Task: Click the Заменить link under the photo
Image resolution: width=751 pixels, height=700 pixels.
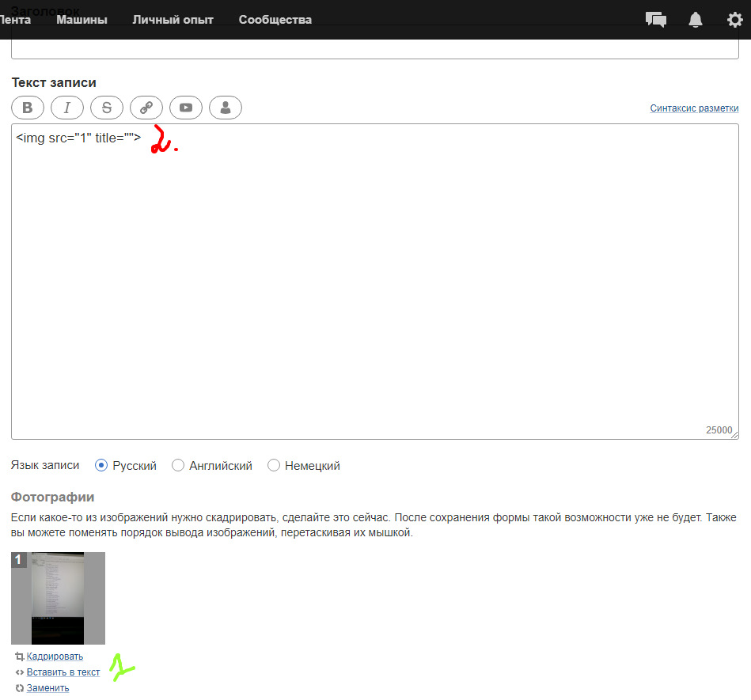Action: pyautogui.click(x=47, y=688)
